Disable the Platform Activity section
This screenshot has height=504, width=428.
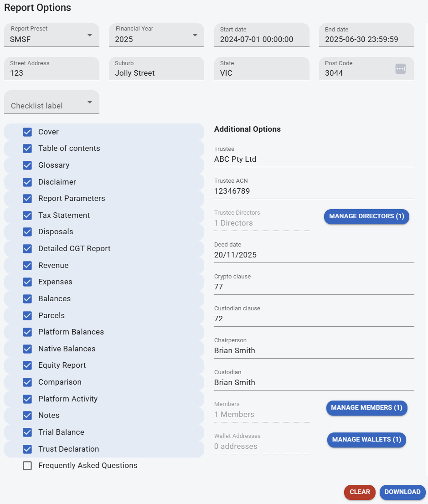coord(27,398)
